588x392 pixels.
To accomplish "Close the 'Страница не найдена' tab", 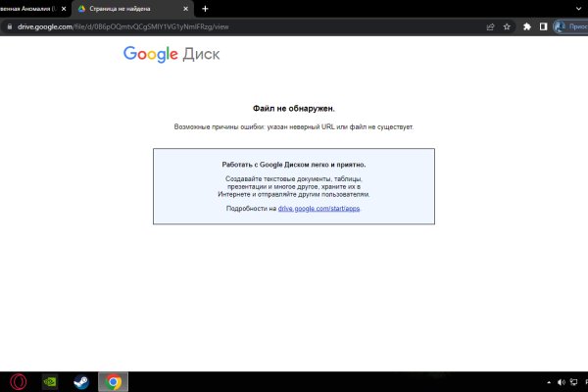I will pos(183,8).
